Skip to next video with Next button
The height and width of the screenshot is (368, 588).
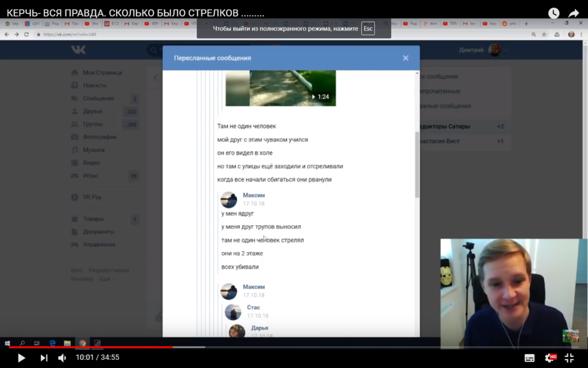pos(44,358)
